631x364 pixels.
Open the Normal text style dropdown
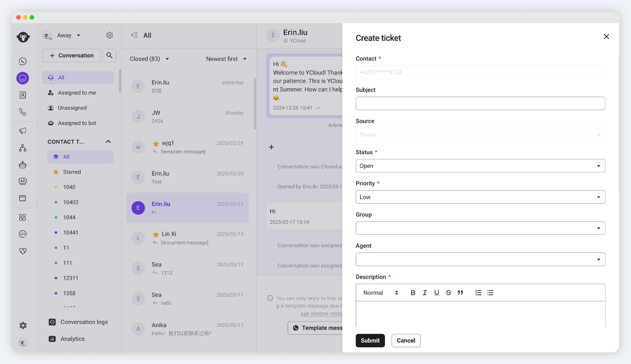click(381, 293)
